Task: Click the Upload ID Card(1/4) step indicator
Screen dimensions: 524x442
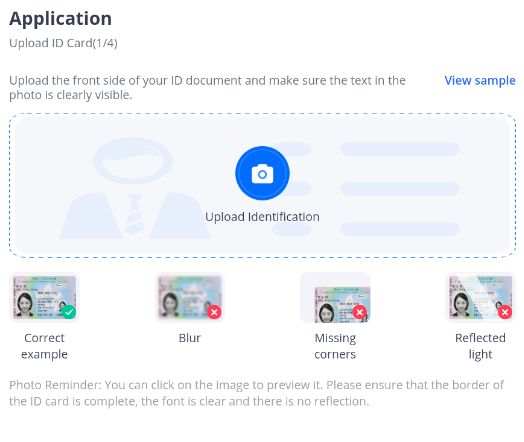Action: [x=63, y=43]
